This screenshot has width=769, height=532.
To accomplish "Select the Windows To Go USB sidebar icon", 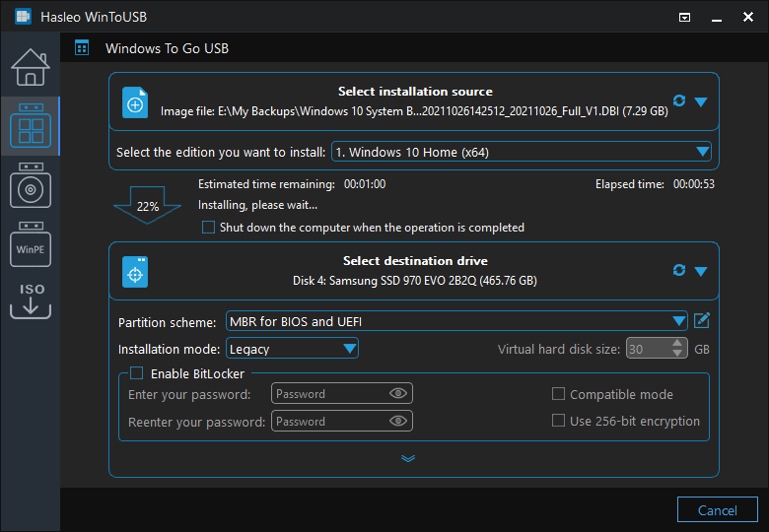I will pyautogui.click(x=31, y=126).
